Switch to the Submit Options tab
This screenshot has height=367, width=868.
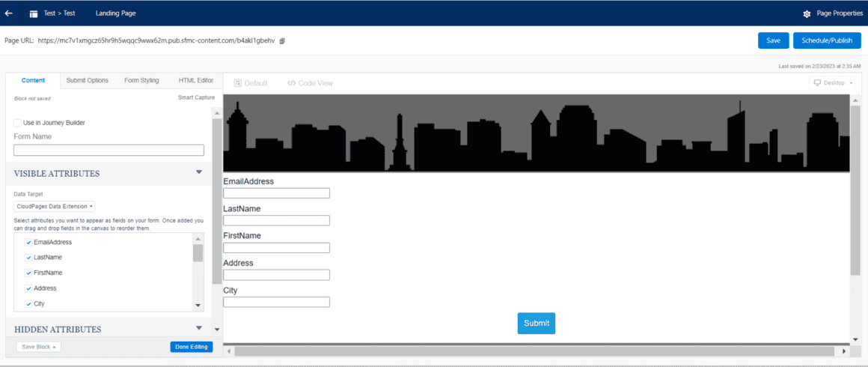point(87,80)
